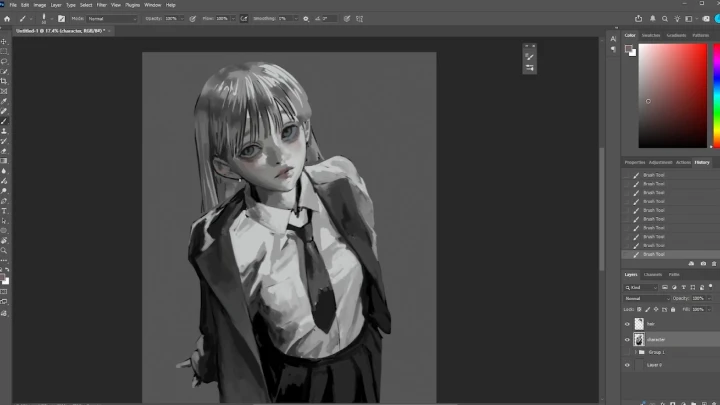Switch to the Paths tab
The width and height of the screenshot is (720, 405).
point(674,275)
